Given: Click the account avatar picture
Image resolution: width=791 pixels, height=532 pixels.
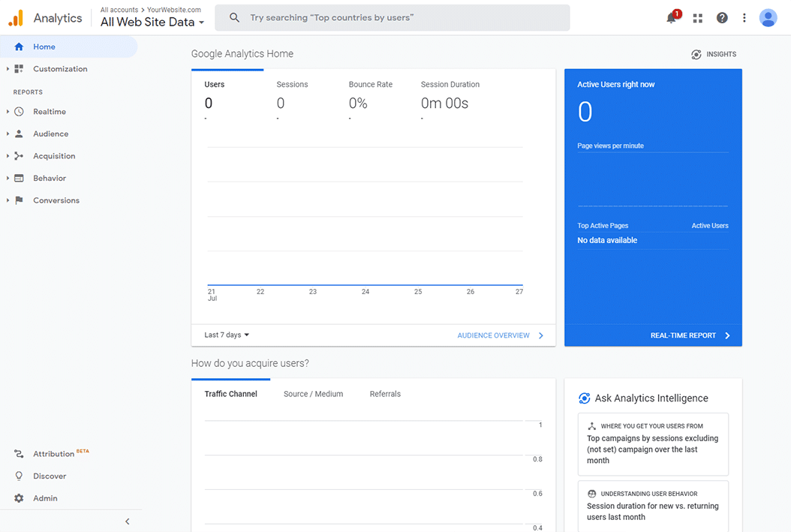Looking at the screenshot, I should coord(768,17).
